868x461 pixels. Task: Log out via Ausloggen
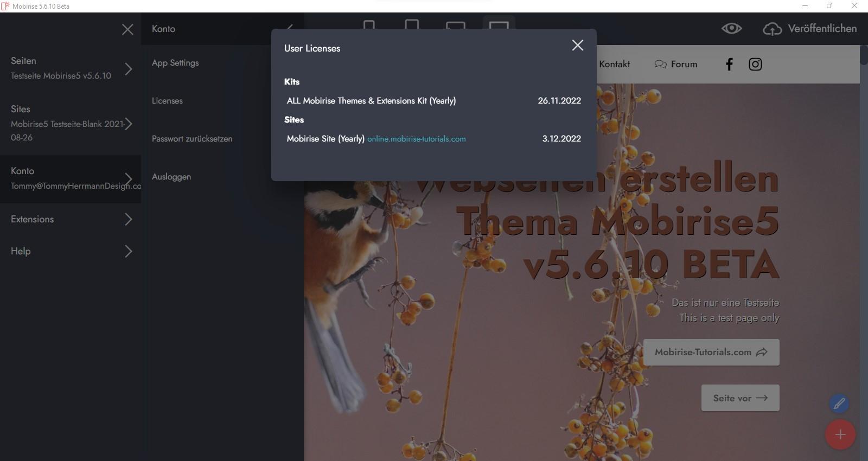point(171,177)
